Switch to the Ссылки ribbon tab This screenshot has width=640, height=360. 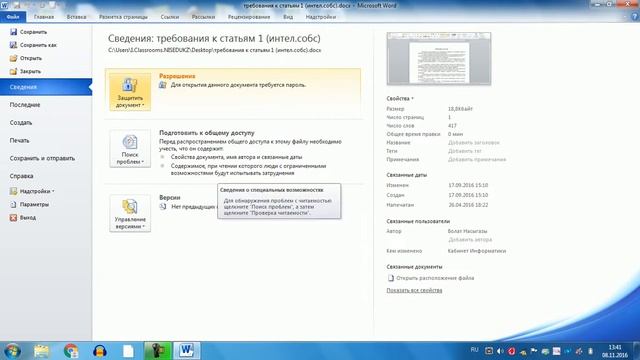tap(170, 17)
